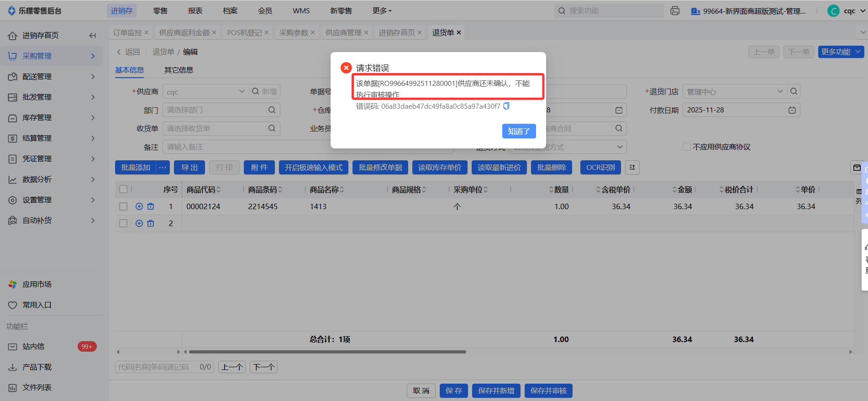
Task: Click the 代码|名称|条码|速记码 search field
Action: [x=165, y=367]
